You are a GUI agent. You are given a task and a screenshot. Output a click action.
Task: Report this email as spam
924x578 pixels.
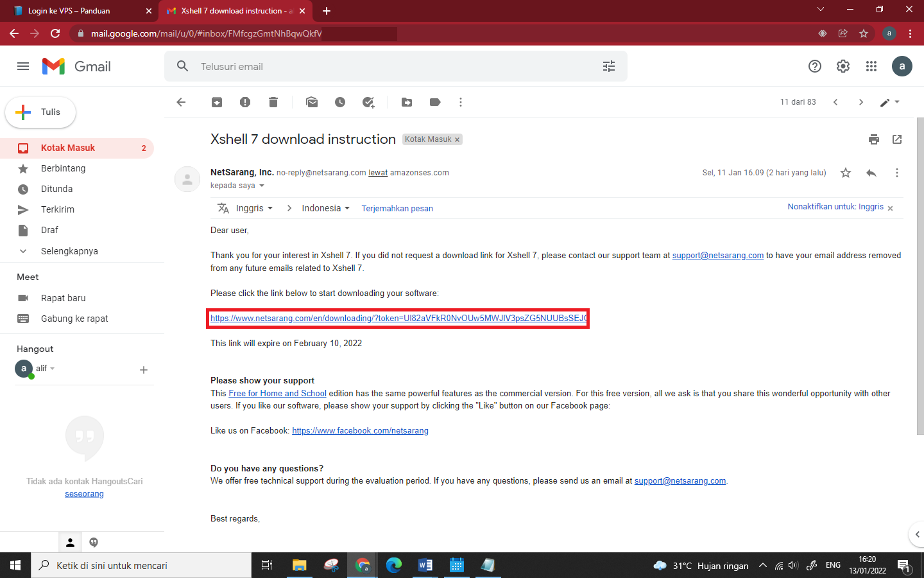coord(245,102)
